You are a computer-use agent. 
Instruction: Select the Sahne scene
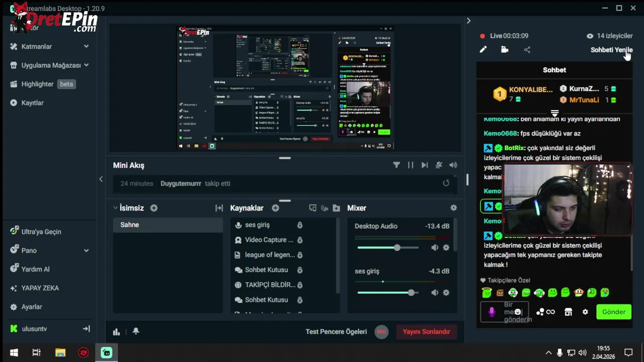tap(168, 225)
